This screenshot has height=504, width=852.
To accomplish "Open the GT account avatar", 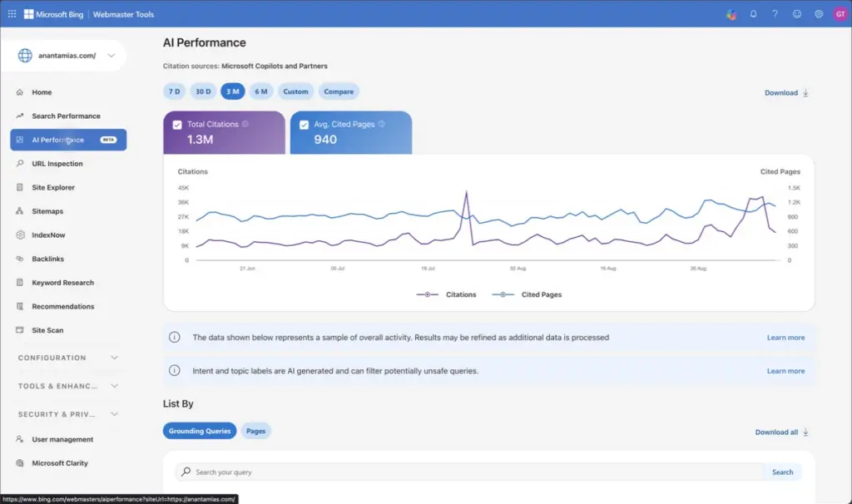I will click(x=840, y=14).
